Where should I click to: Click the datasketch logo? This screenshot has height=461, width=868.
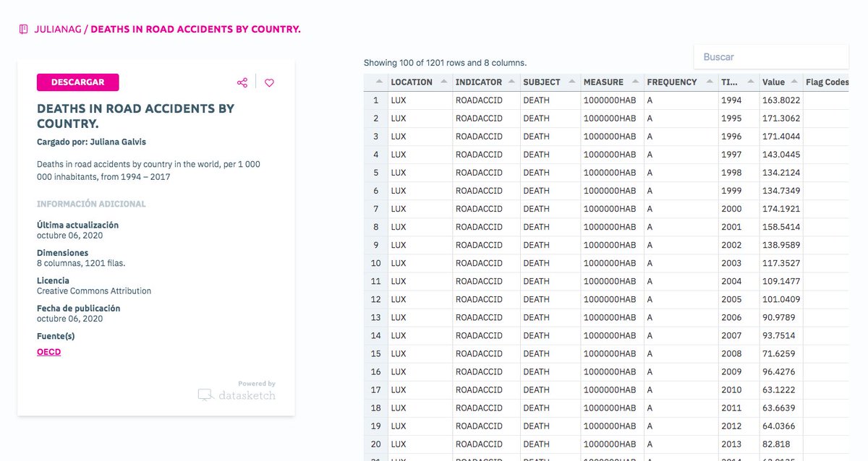[237, 395]
